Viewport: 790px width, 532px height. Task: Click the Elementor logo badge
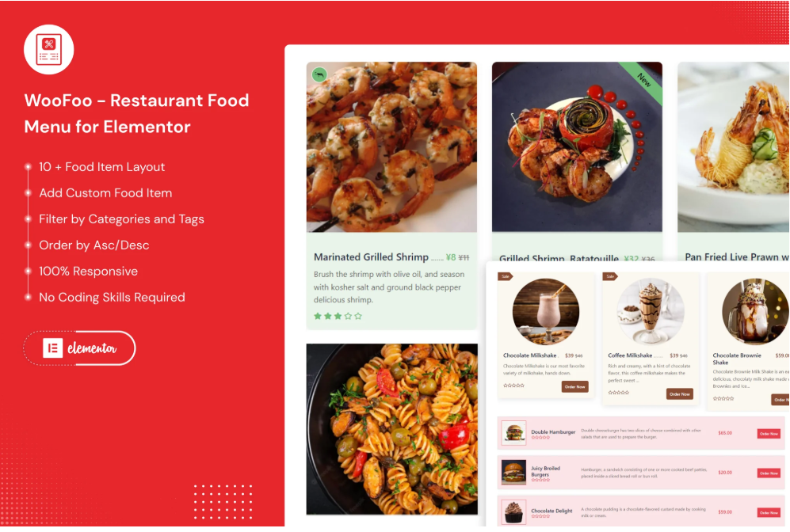(80, 348)
